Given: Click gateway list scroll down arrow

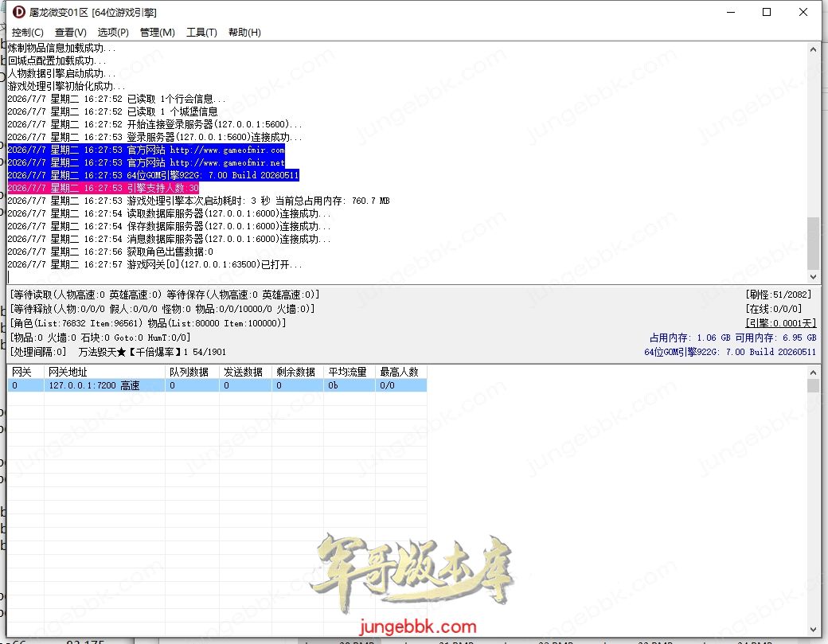Looking at the screenshot, I should pyautogui.click(x=813, y=629).
